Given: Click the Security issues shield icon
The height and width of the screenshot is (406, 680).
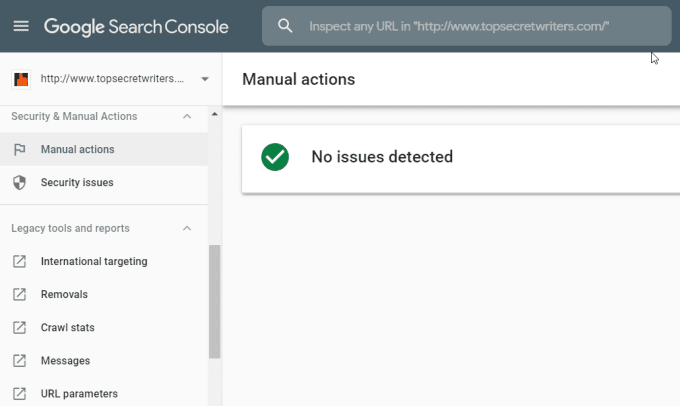Looking at the screenshot, I should [19, 183].
